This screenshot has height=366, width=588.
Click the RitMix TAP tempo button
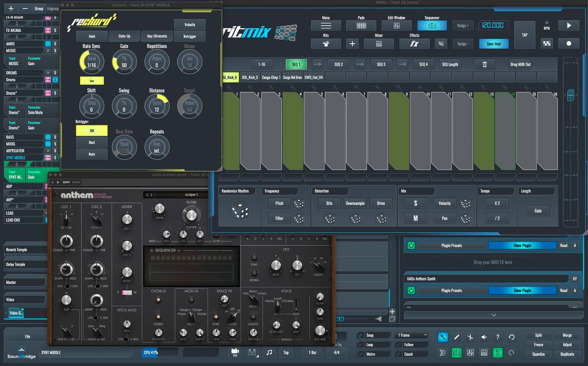tap(524, 35)
